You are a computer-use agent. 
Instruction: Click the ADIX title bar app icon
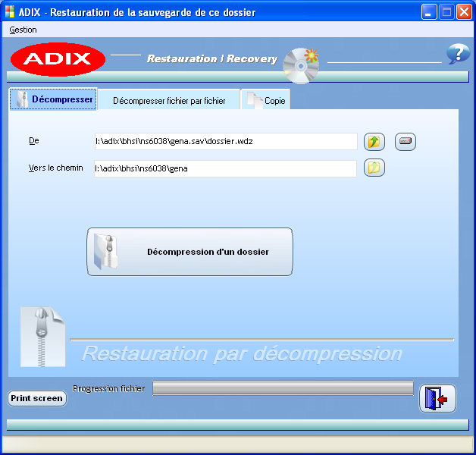[10, 12]
